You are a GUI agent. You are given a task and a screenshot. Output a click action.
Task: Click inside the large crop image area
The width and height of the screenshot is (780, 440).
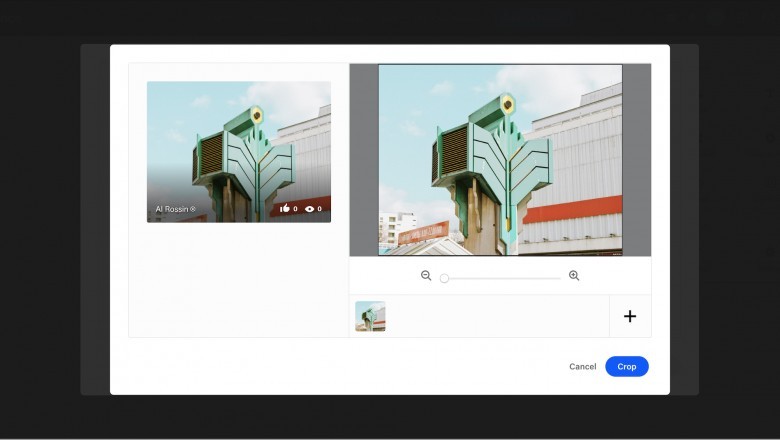point(500,160)
